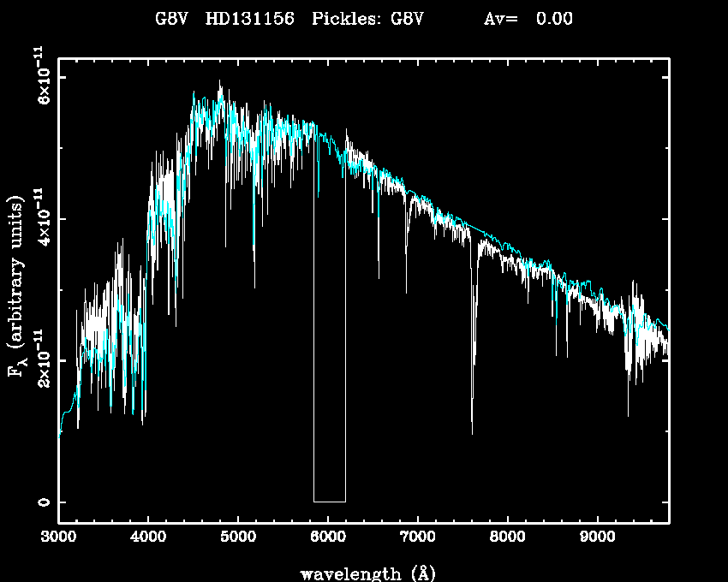This screenshot has height=582, width=728.
Task: Click the F-lambda (arbitrary units) y-axis label
Action: pos(18,287)
